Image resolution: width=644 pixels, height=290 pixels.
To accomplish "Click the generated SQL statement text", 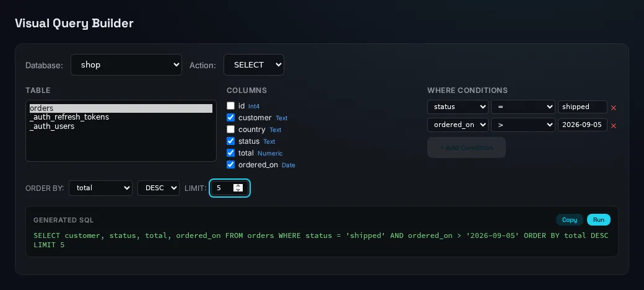I will (321, 240).
